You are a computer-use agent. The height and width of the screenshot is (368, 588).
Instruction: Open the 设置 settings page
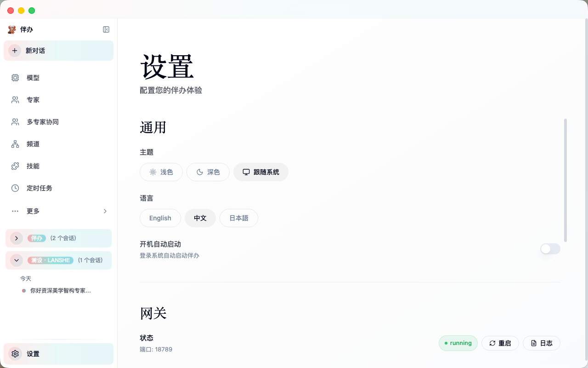point(33,354)
